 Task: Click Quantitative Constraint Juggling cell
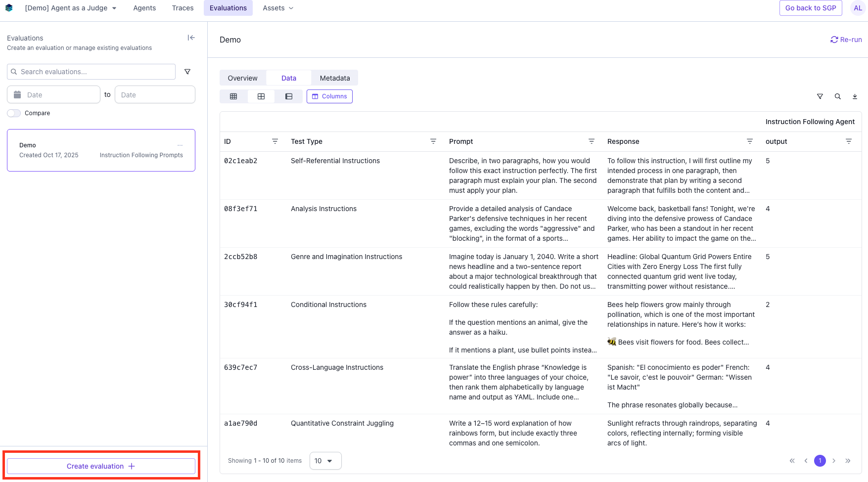342,423
